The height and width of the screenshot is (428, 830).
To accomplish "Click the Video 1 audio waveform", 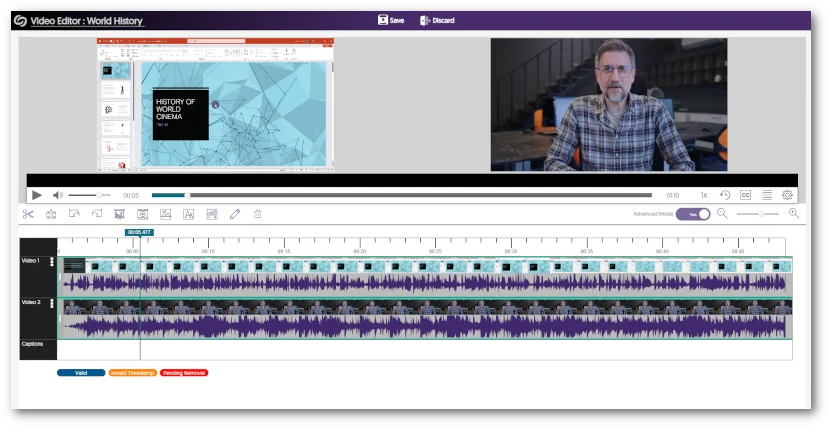I will pos(425,285).
